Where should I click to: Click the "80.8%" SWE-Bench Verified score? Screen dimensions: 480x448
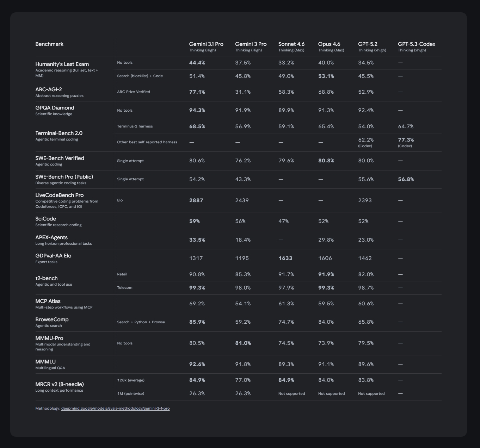coord(326,161)
